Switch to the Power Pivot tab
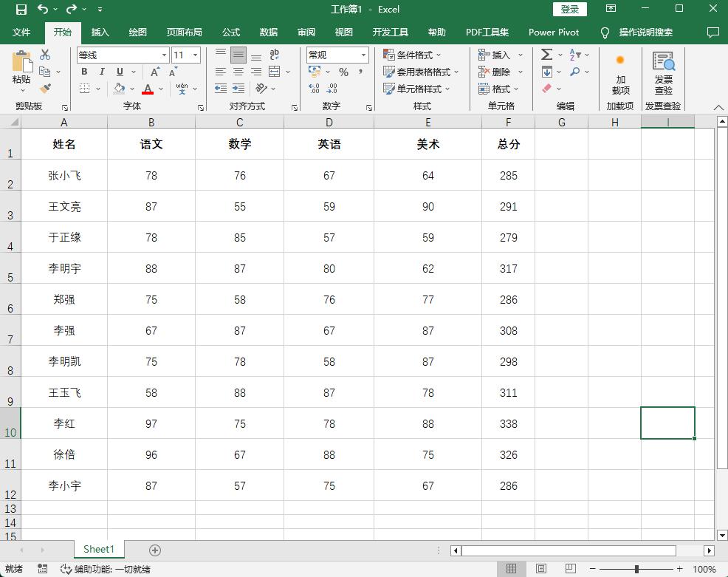 pos(554,32)
